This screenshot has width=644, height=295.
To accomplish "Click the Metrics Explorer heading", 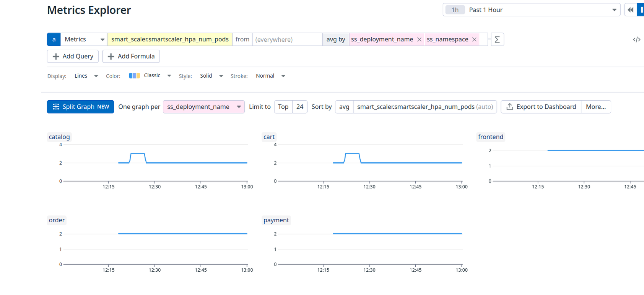I will tap(89, 10).
